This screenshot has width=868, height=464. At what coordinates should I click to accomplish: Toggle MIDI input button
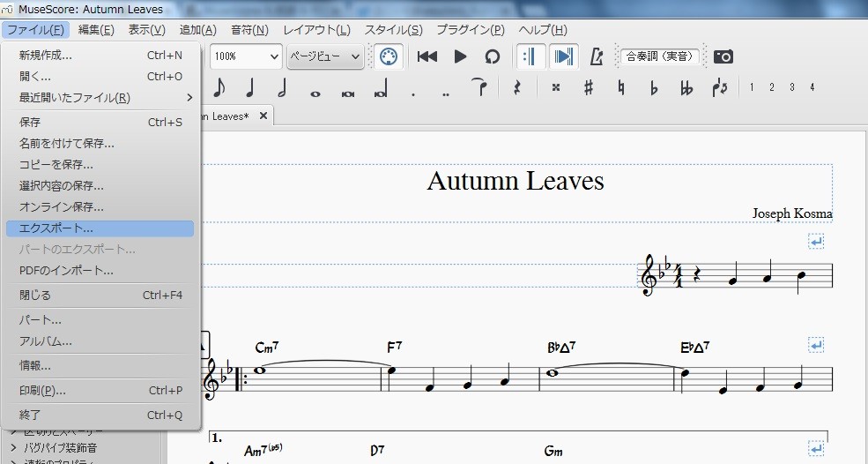(389, 56)
